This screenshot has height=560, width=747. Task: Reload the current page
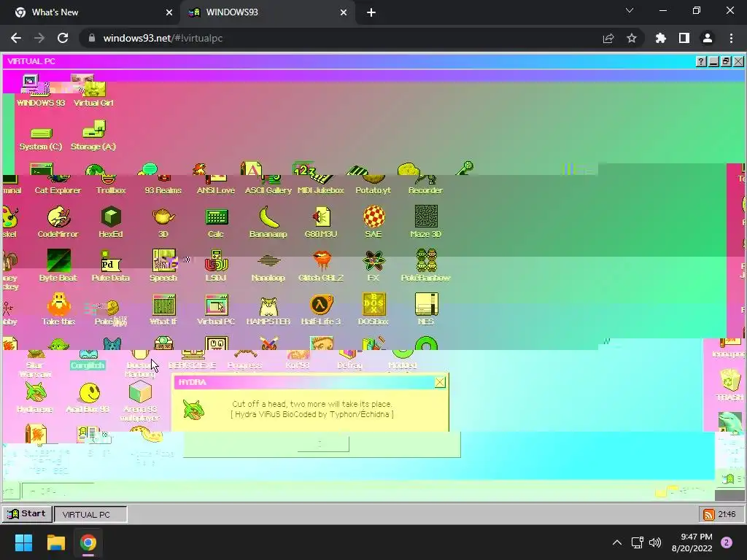point(63,38)
